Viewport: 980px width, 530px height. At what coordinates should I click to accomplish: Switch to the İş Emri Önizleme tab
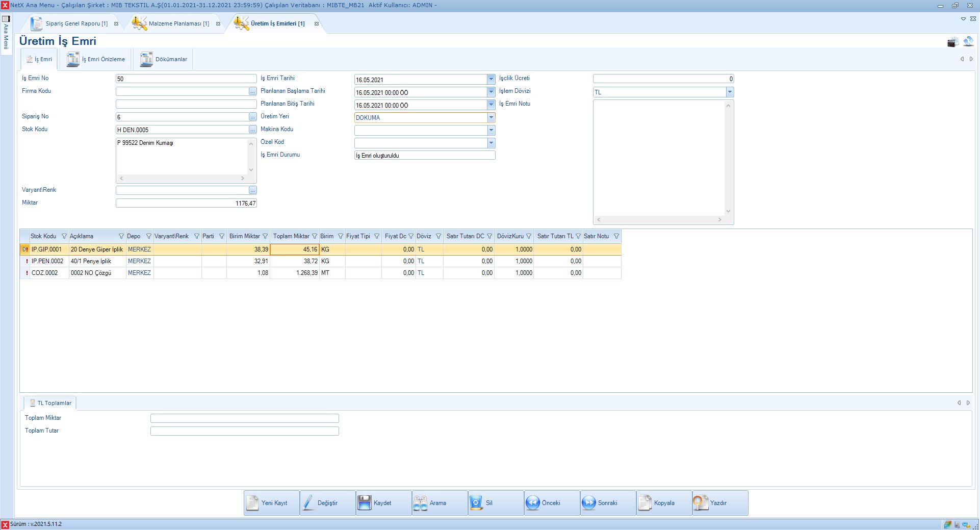pyautogui.click(x=96, y=59)
